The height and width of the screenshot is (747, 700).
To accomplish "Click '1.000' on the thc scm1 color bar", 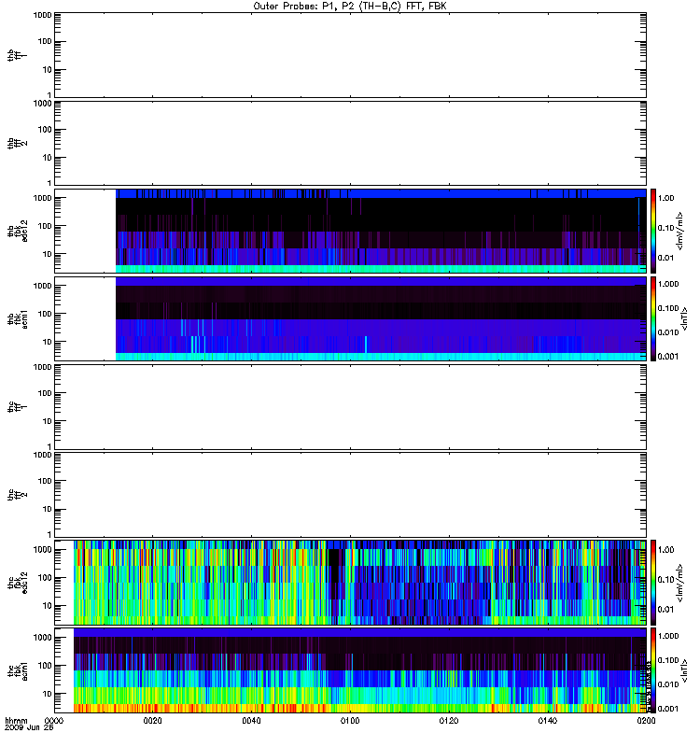I will tap(668, 636).
